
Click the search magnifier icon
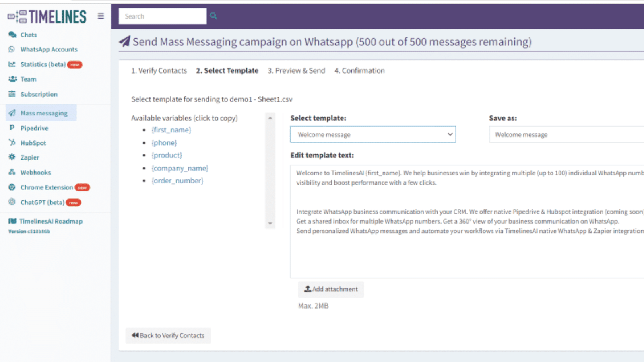tap(213, 16)
